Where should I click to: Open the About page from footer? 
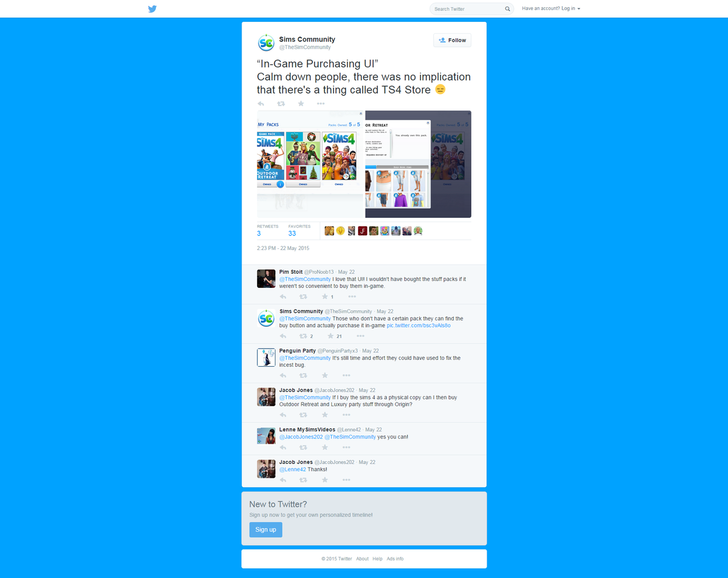(x=362, y=559)
